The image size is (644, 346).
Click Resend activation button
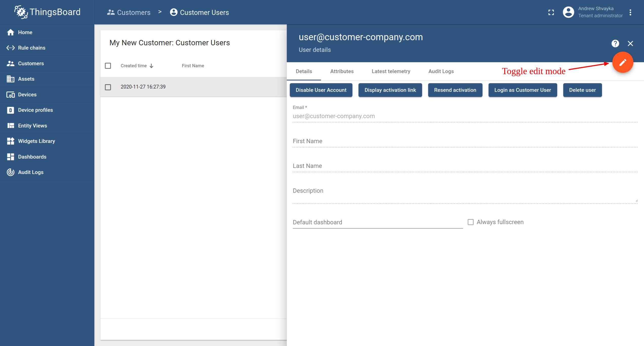[455, 90]
